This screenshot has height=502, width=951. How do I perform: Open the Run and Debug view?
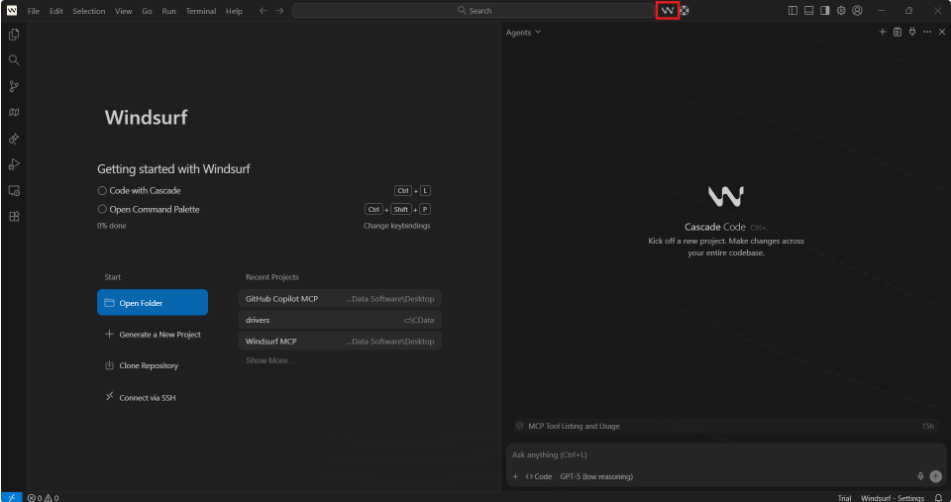(14, 164)
